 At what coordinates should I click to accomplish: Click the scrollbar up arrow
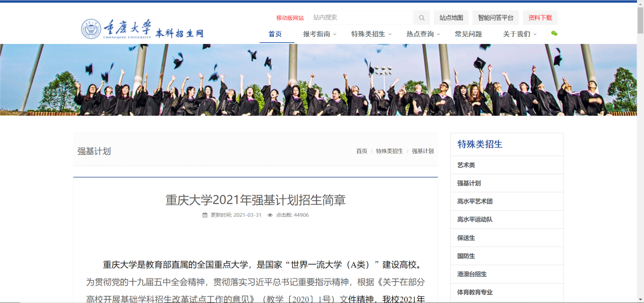pyautogui.click(x=640, y=3)
